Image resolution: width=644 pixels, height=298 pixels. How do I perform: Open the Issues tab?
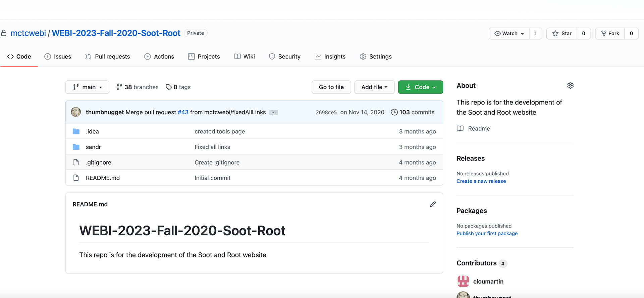coord(58,56)
